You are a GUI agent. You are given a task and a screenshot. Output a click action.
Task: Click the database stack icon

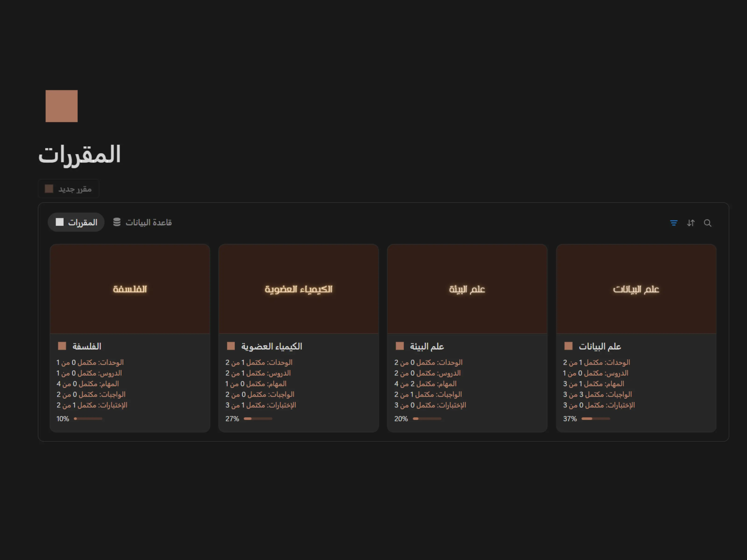tap(117, 222)
